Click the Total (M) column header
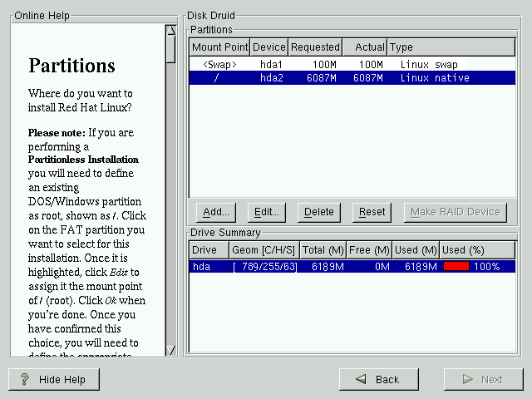The image size is (532, 399). [323, 250]
